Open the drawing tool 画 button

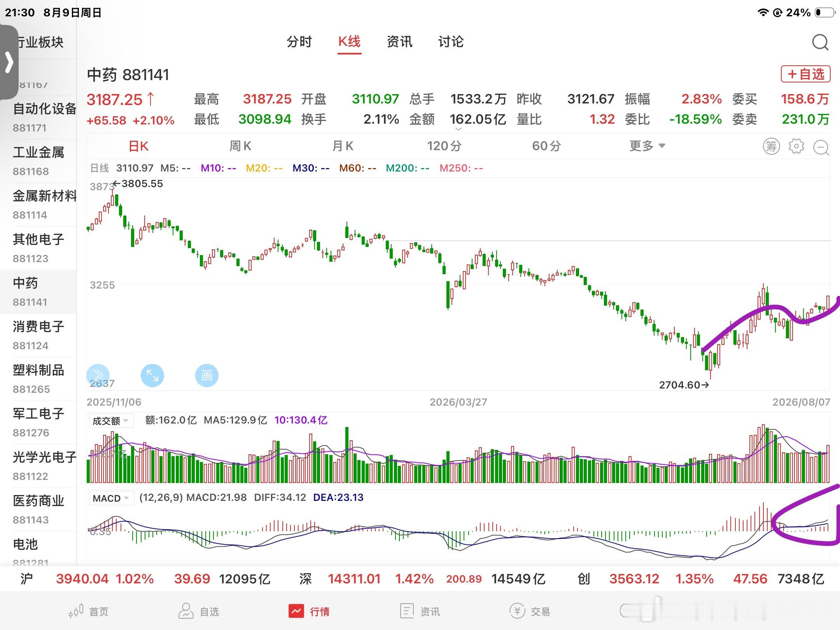206,376
